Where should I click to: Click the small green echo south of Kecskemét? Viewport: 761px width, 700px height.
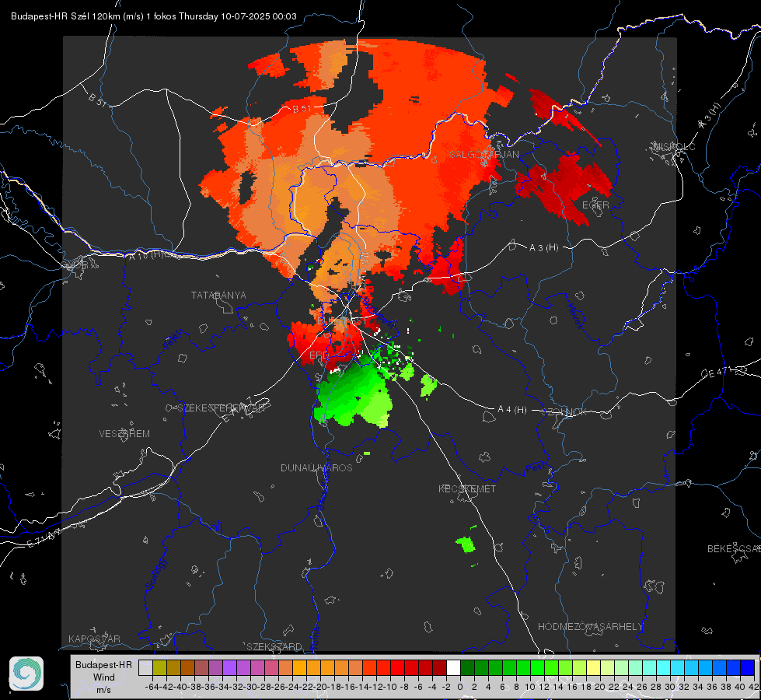[466, 544]
